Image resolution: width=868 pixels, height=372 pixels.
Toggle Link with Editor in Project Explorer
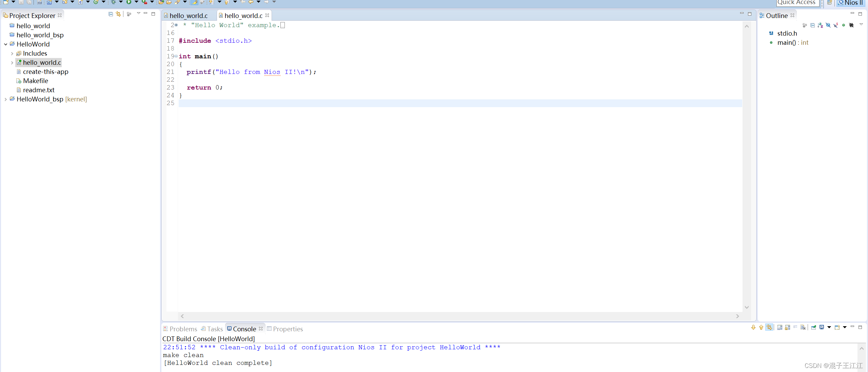click(118, 14)
